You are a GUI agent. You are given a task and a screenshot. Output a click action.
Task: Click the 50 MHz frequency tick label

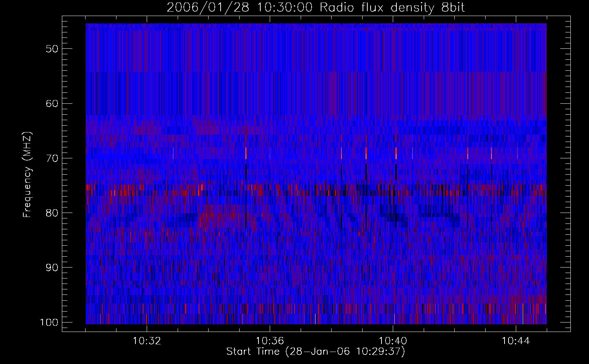tap(52, 49)
